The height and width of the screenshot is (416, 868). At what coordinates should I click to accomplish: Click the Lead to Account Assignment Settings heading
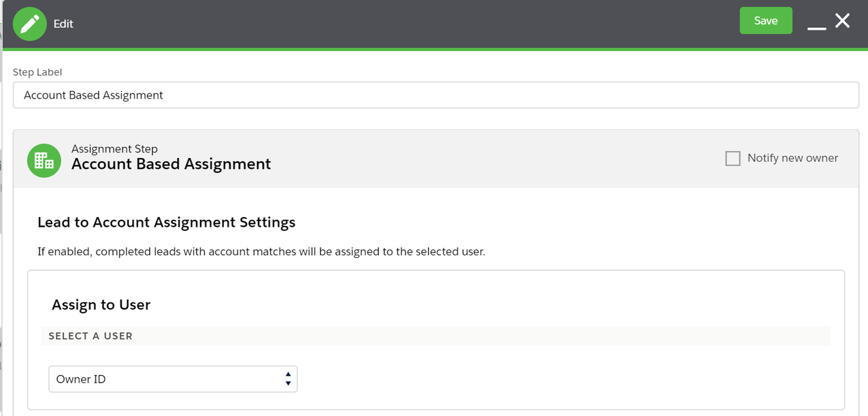tap(167, 222)
